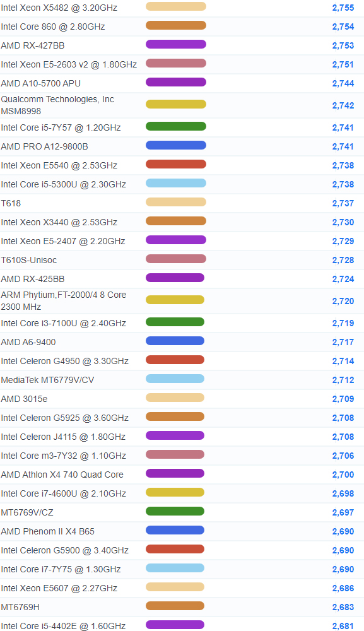Open Intel Xeon E5540 @ 2.53GHz
The height and width of the screenshot is (631, 364).
point(59,165)
